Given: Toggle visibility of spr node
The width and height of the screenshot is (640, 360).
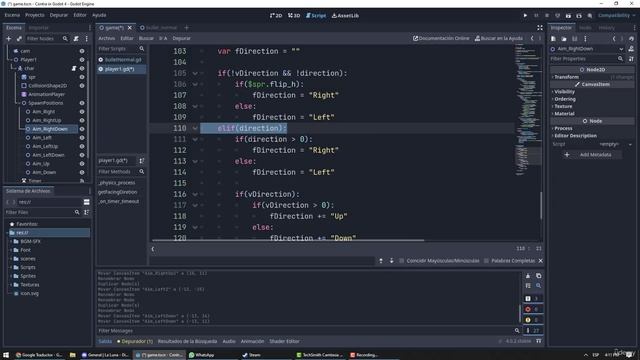Looking at the screenshot, I should [82, 77].
